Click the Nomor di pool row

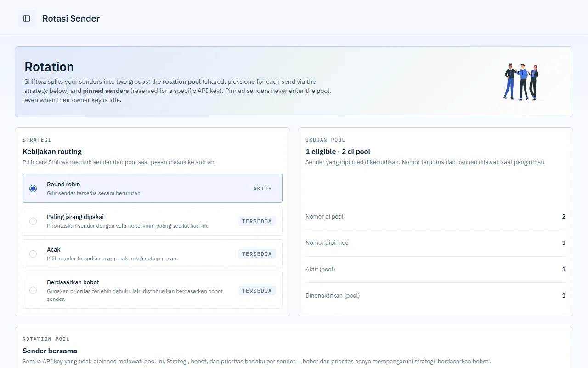435,217
